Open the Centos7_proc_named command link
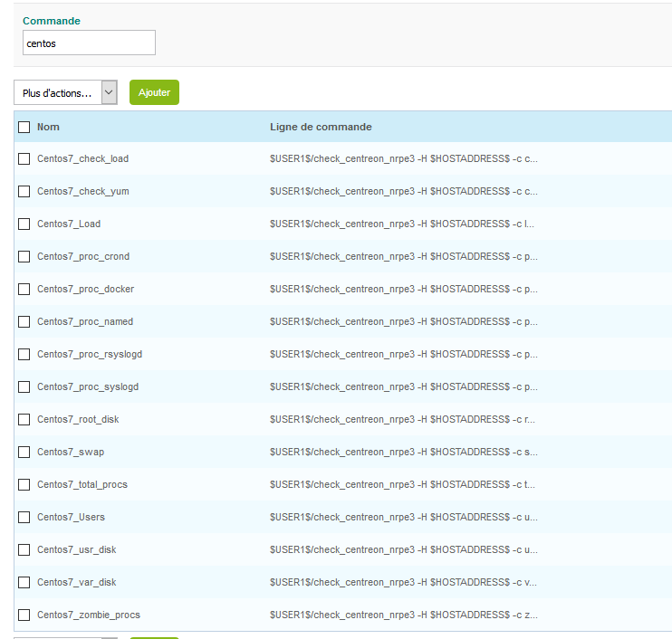Image resolution: width=672 pixels, height=639 pixels. point(85,321)
